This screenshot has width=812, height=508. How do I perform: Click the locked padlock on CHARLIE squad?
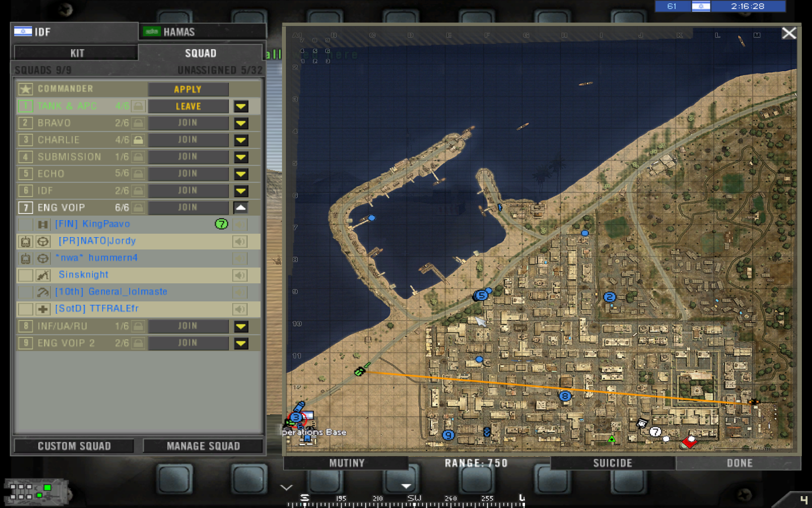138,140
